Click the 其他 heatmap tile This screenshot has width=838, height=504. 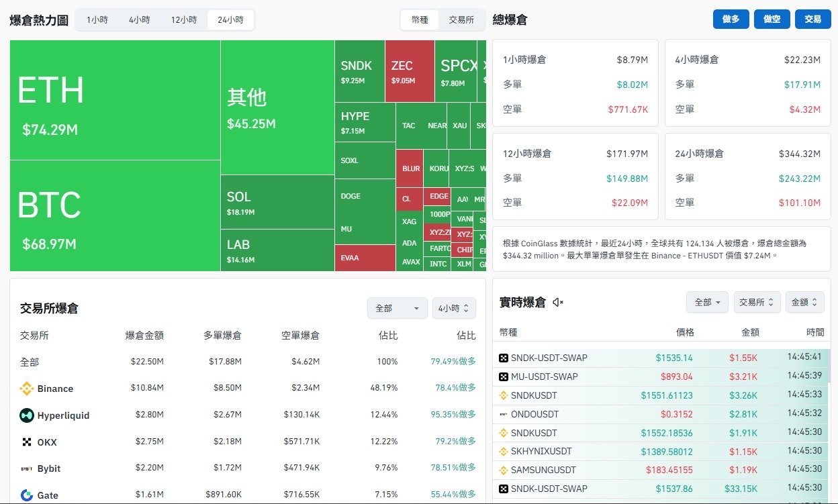click(277, 107)
